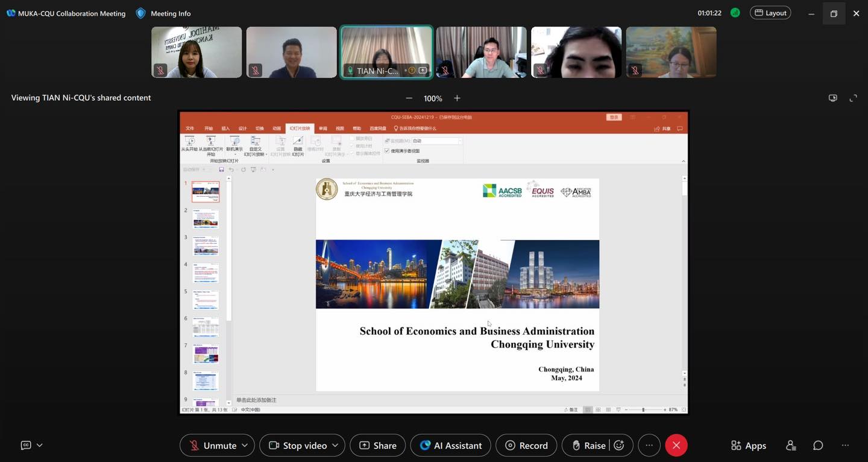Open Reactions emoji icon beside Raise
Viewport: 868px width, 462px height.
point(619,446)
